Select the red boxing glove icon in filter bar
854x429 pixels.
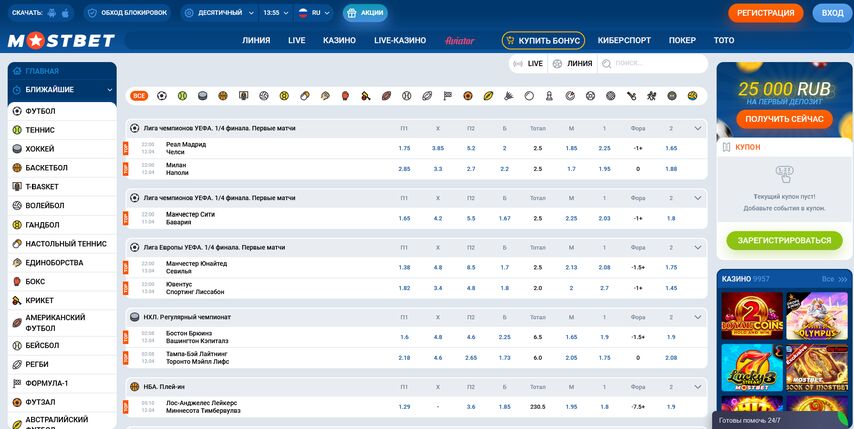point(345,96)
